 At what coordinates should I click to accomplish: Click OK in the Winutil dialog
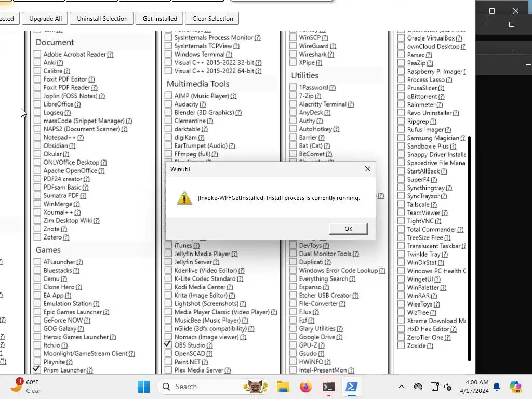point(348,229)
